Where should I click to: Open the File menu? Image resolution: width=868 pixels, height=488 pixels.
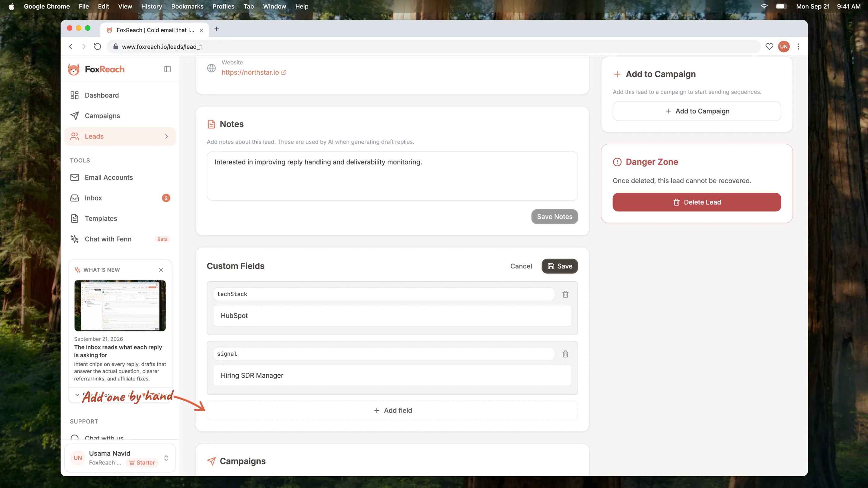click(83, 6)
